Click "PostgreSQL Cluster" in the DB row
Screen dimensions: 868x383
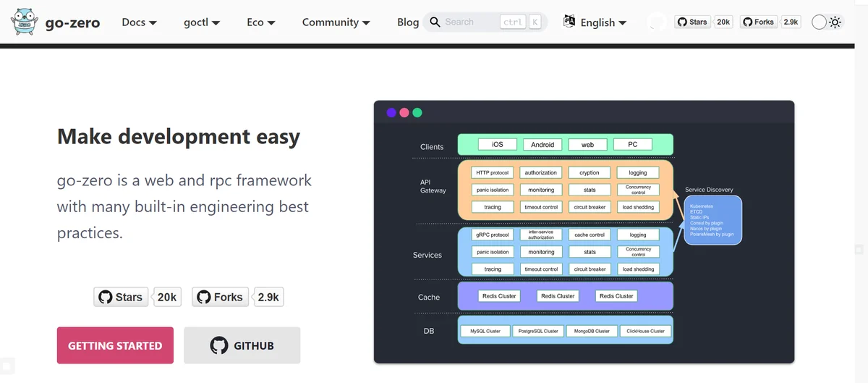coord(538,331)
